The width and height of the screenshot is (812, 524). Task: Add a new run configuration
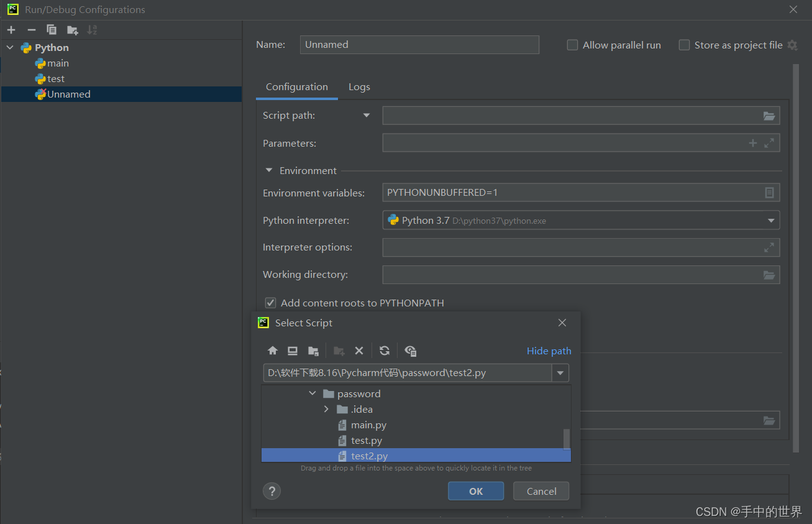tap(11, 30)
